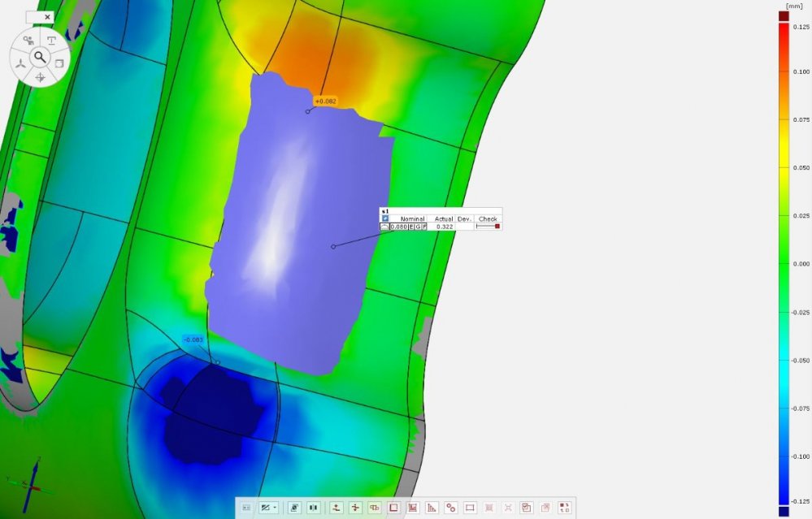Screen dimensions: 812x519
Task: Click the user-linked icon in radial menu
Action: click(27, 40)
